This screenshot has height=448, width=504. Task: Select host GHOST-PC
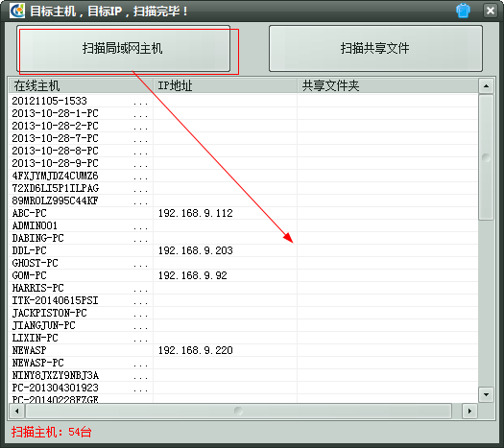click(x=35, y=264)
